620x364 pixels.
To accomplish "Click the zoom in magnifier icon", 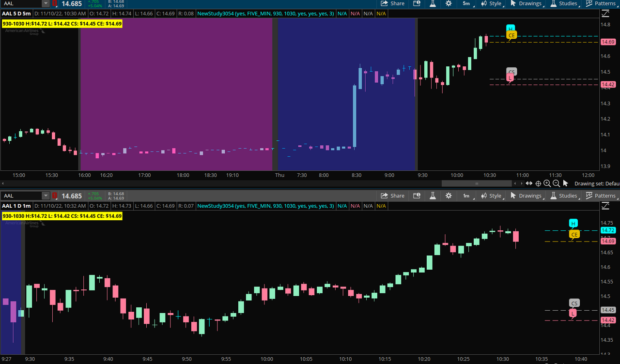I will 547,183.
